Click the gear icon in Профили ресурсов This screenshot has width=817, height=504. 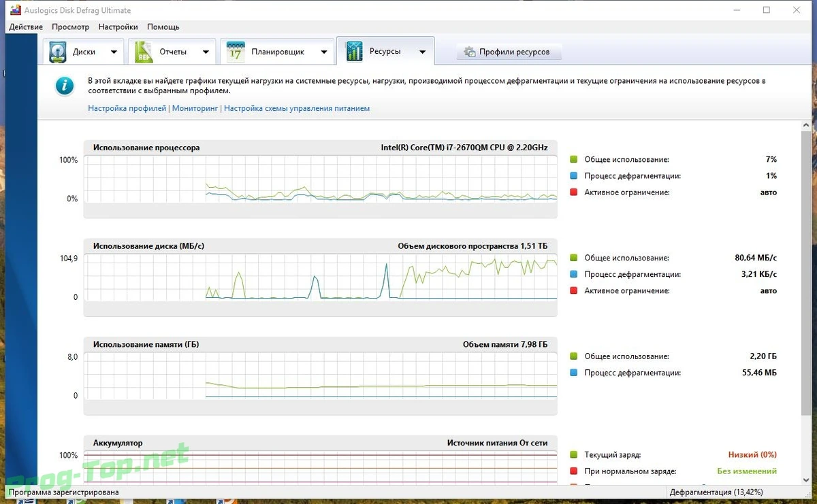click(x=469, y=52)
